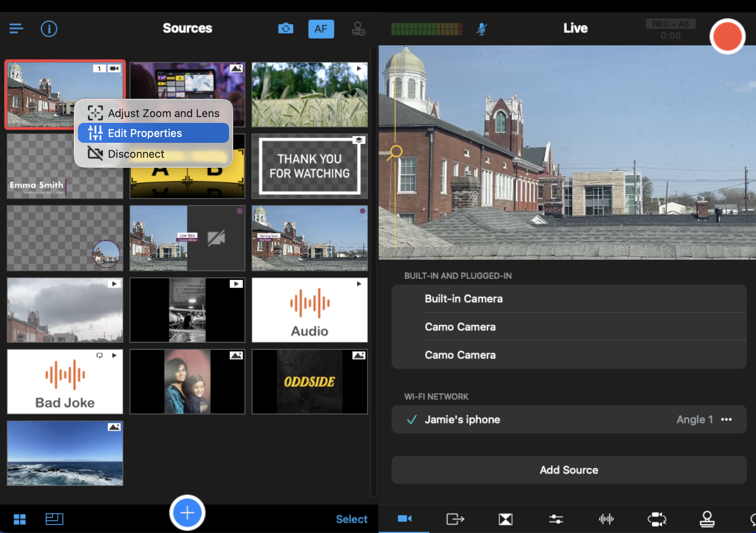Select the ODDSIDE image source
This screenshot has height=533, width=756.
click(310, 381)
